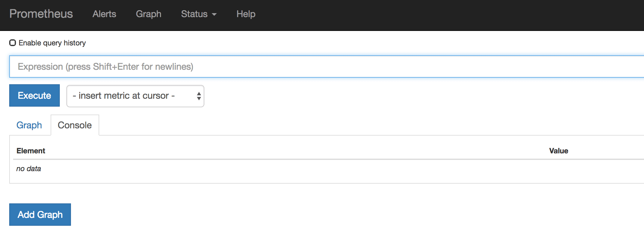Switch to the Graph tab below Execute
The height and width of the screenshot is (233, 644).
click(29, 125)
